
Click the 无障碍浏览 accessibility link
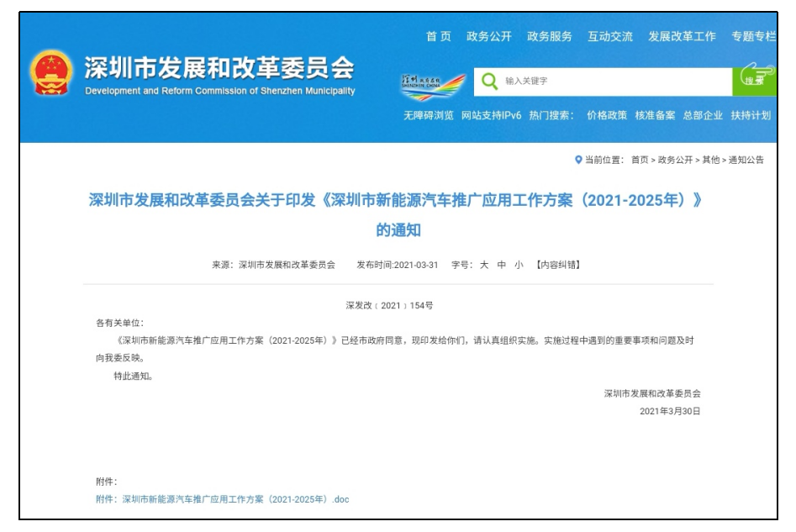[x=429, y=116]
